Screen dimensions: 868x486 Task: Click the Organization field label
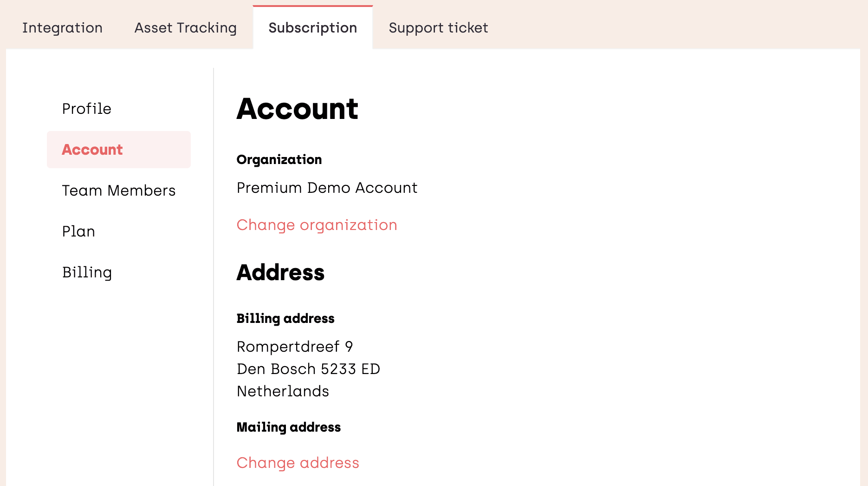279,160
